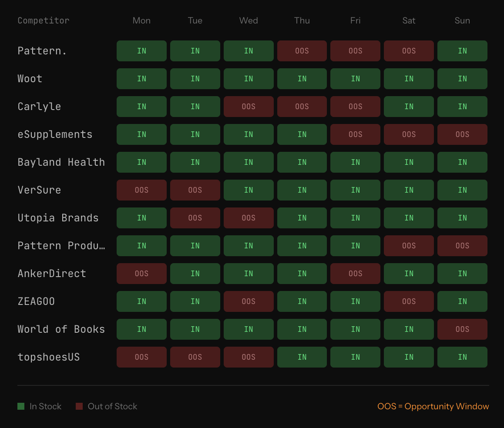Click the Out of Stock legend label
Viewport: 504px width, 428px height.
(112, 406)
